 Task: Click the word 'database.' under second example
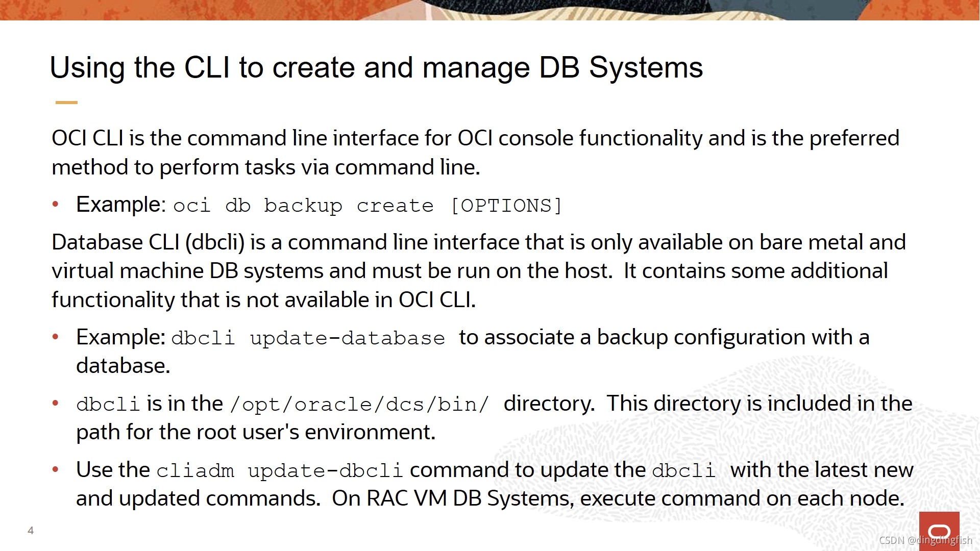click(123, 366)
